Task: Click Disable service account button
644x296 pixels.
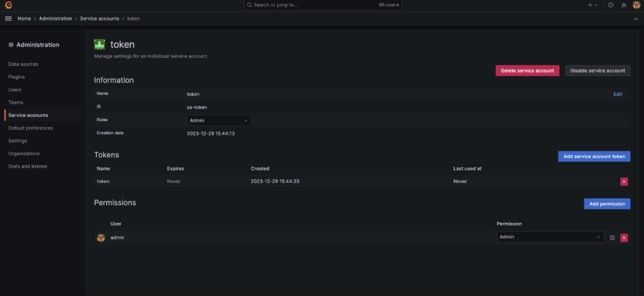Action: tap(597, 71)
